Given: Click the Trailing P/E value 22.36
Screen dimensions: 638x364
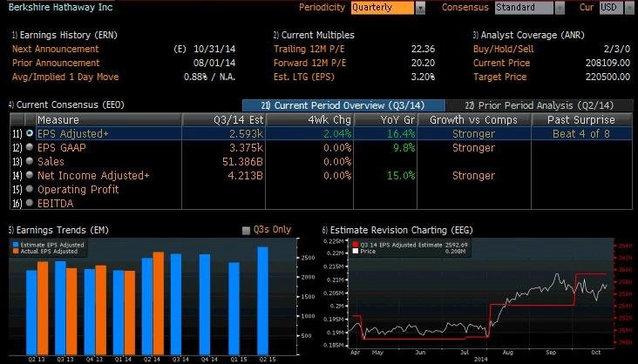Looking at the screenshot, I should 424,50.
